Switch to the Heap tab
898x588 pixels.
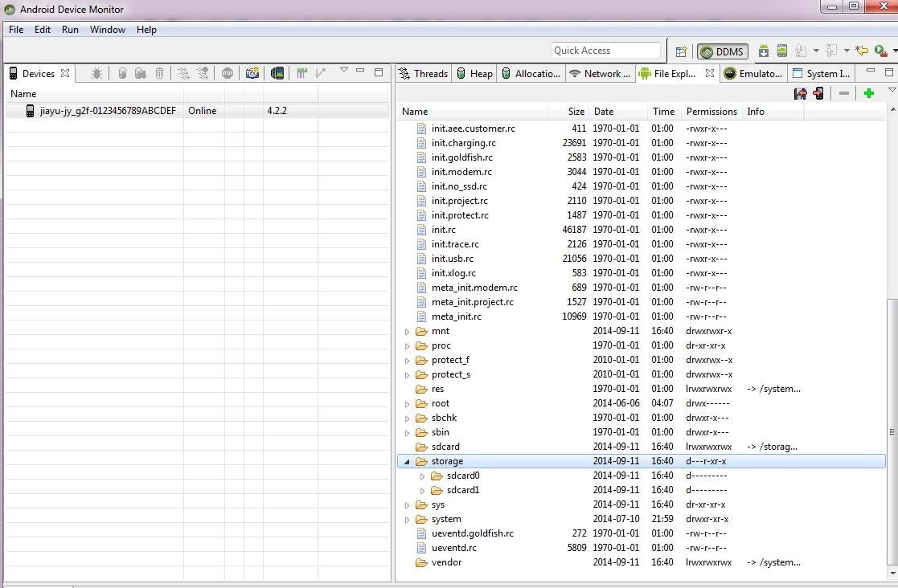[x=474, y=73]
